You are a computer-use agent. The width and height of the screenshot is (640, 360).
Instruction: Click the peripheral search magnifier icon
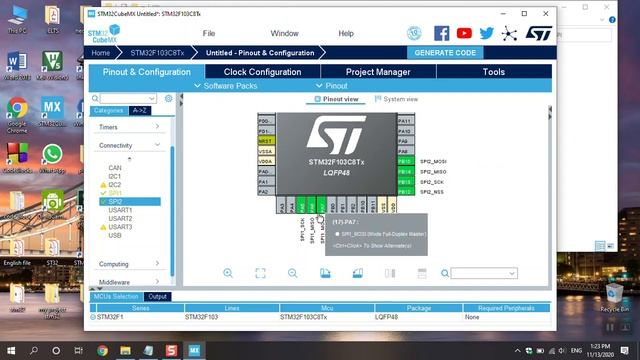tap(95, 98)
